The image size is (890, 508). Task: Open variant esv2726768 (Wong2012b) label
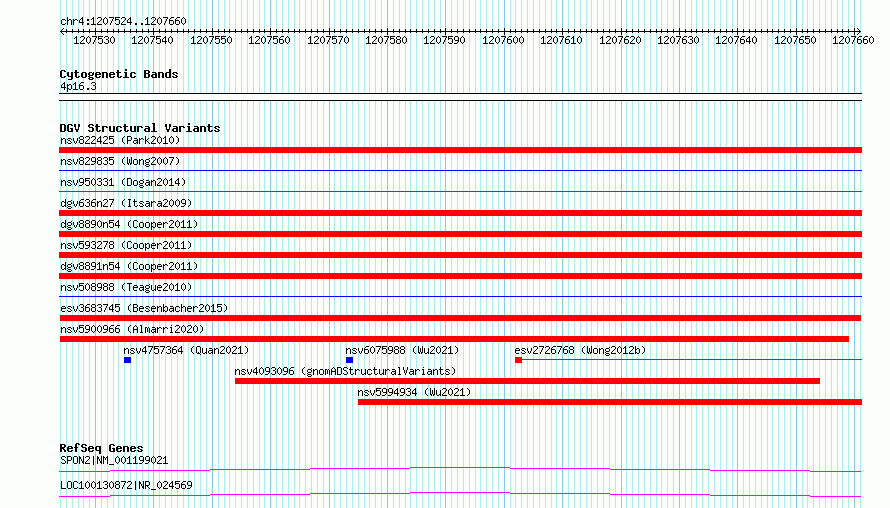pos(580,350)
